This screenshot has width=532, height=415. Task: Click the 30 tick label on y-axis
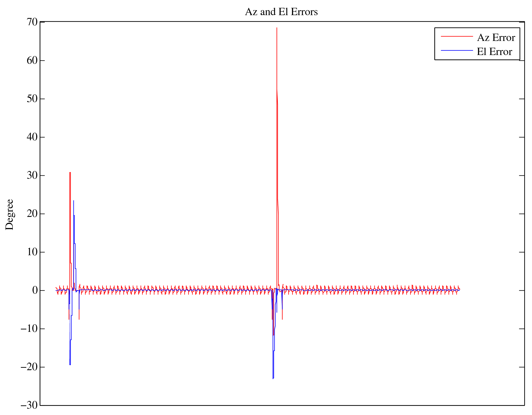(32, 175)
